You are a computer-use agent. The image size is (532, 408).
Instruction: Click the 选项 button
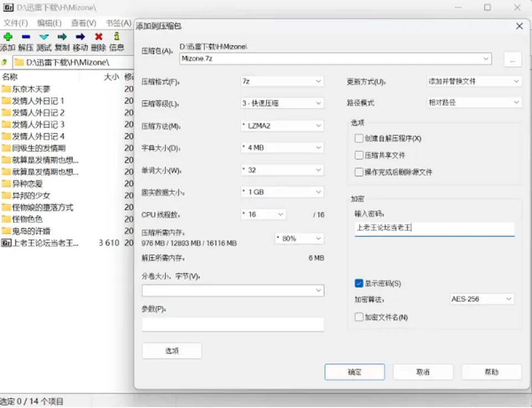click(172, 351)
